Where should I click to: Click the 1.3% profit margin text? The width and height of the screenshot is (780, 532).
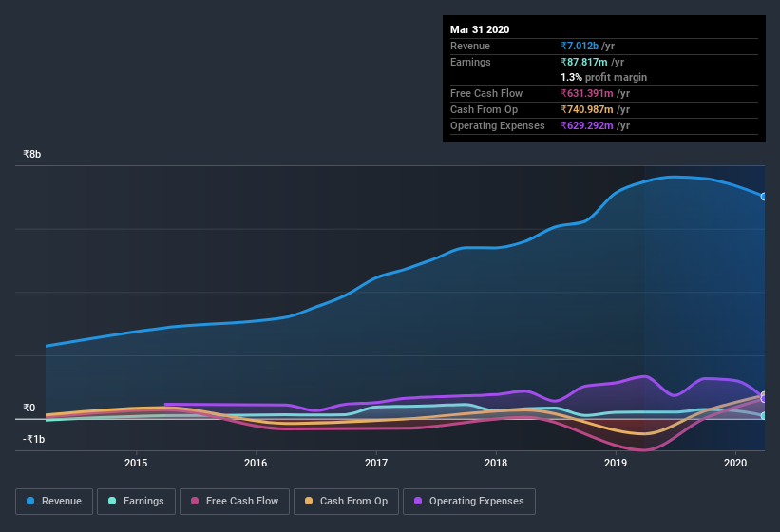coord(604,77)
